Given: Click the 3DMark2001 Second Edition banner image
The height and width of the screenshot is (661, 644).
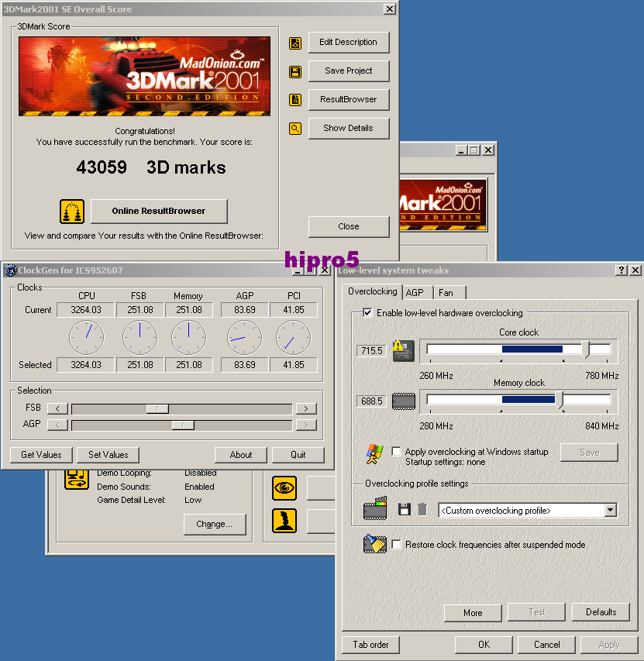Looking at the screenshot, I should point(145,76).
